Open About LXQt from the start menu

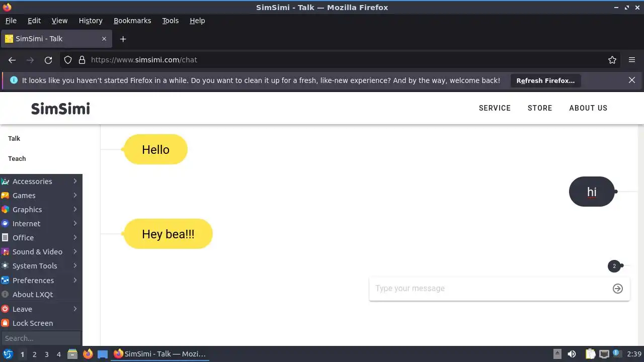point(41,294)
